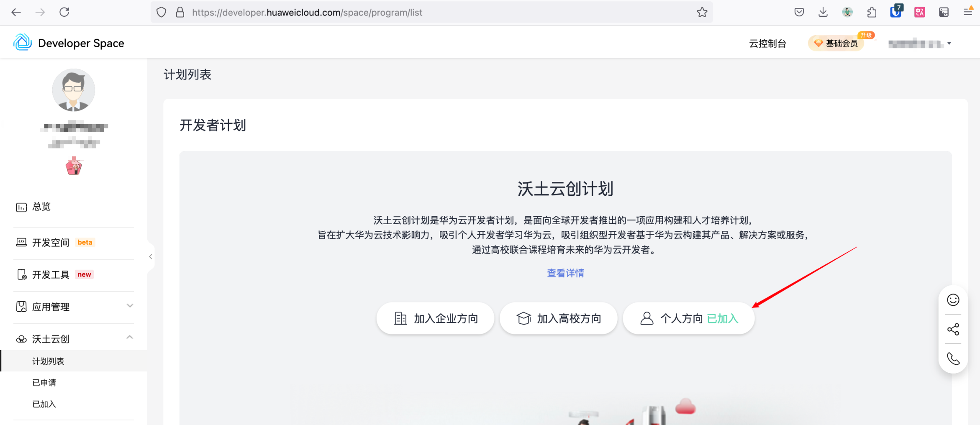Open the browser downloads icon

(x=823, y=13)
